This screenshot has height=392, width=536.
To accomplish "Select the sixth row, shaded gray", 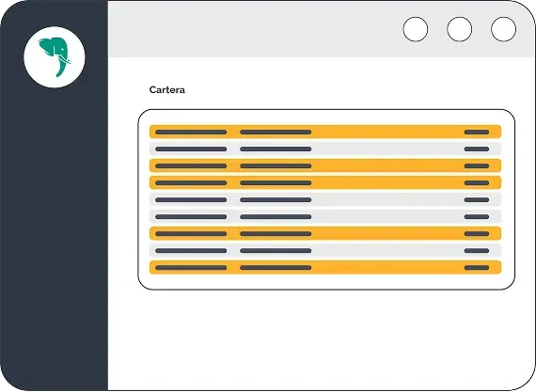I will pyautogui.click(x=325, y=216).
